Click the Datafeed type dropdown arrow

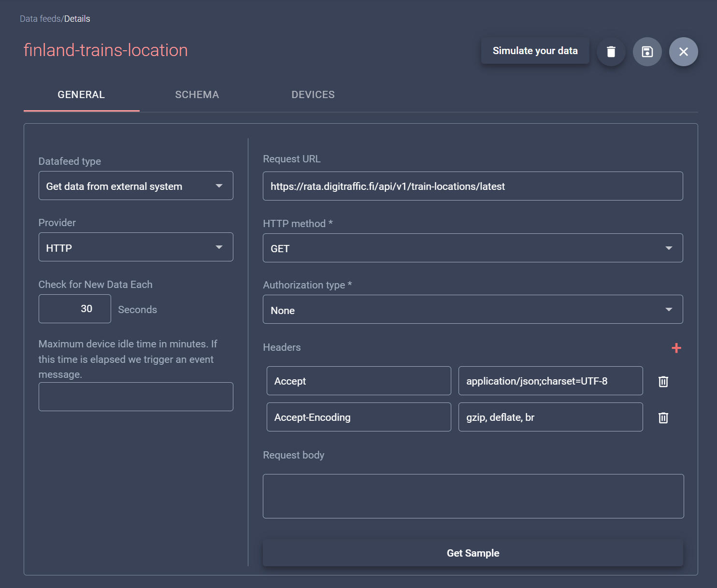click(x=219, y=186)
